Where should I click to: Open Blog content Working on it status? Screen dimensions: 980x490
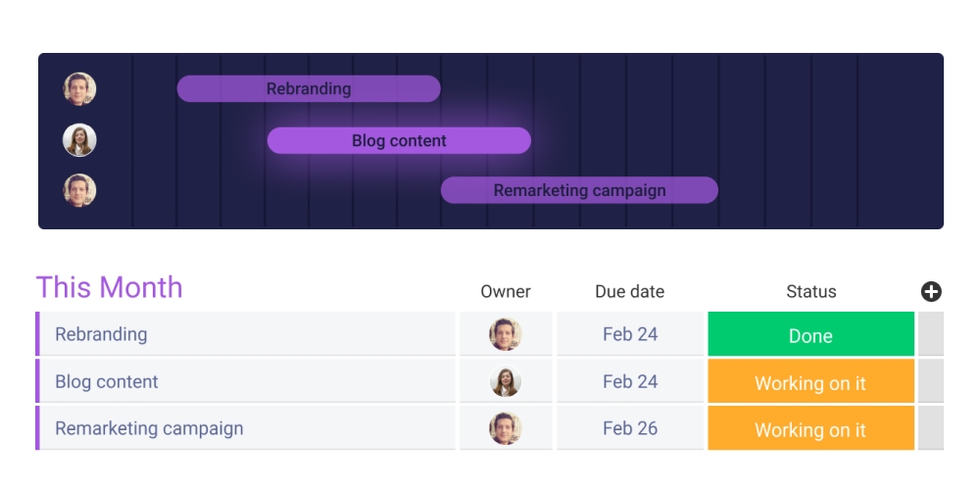tap(810, 382)
